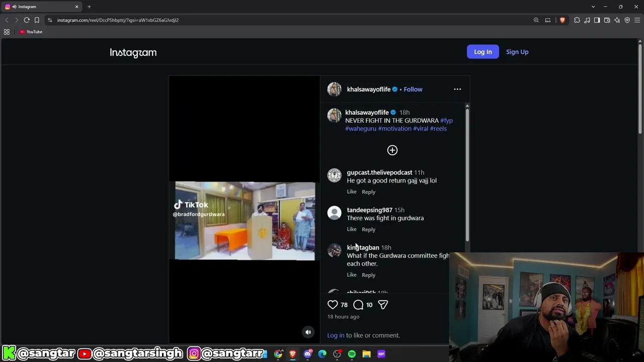Open the #reels hashtag
This screenshot has height=362, width=644.
438,129
